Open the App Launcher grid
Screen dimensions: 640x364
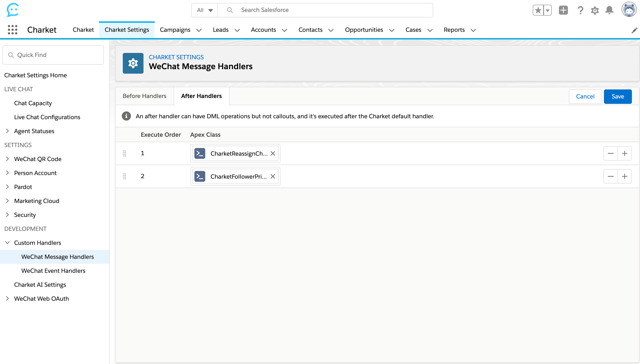[12, 30]
